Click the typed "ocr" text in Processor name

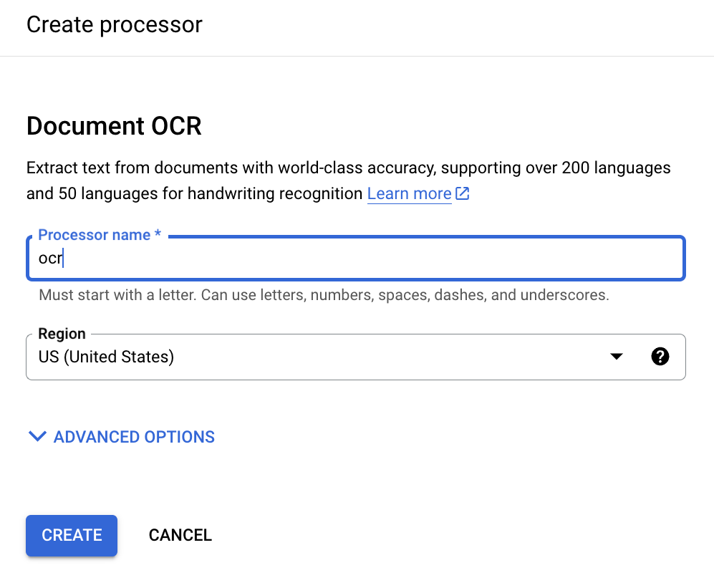(50, 259)
